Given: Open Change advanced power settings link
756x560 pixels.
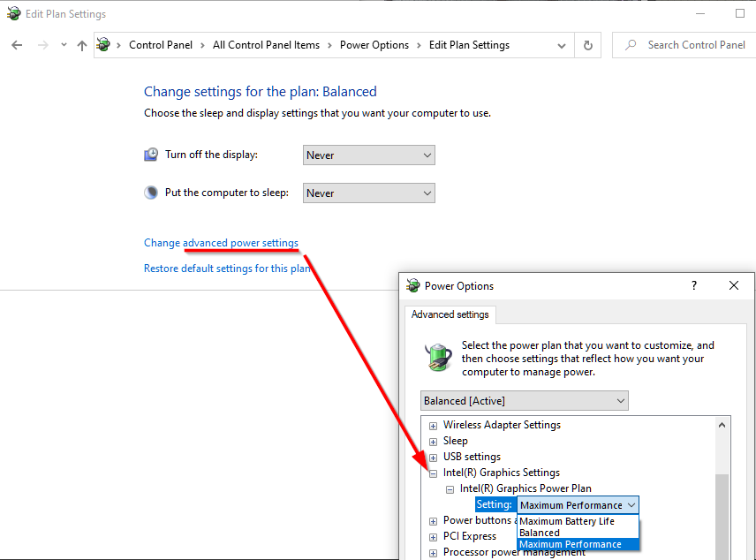Looking at the screenshot, I should coord(221,243).
